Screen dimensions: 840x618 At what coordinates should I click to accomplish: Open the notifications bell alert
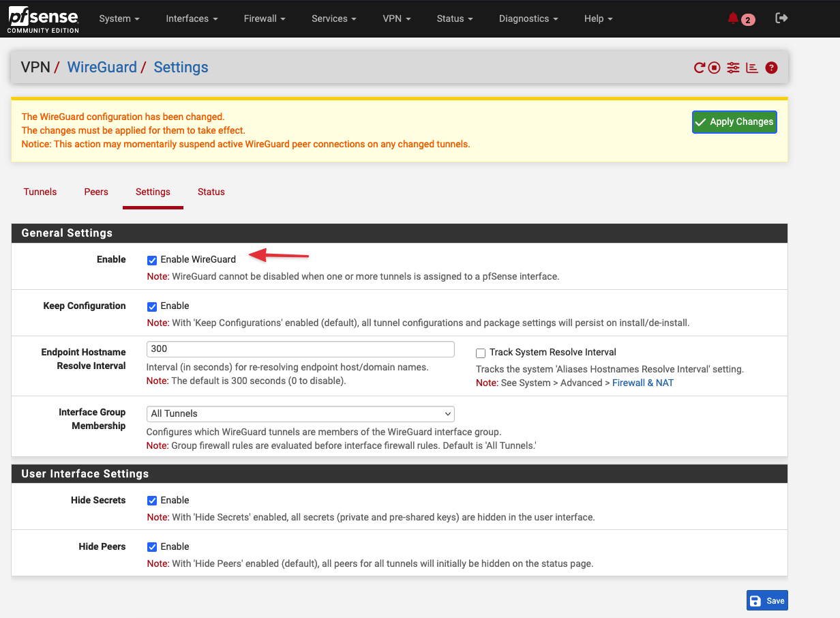coord(734,18)
